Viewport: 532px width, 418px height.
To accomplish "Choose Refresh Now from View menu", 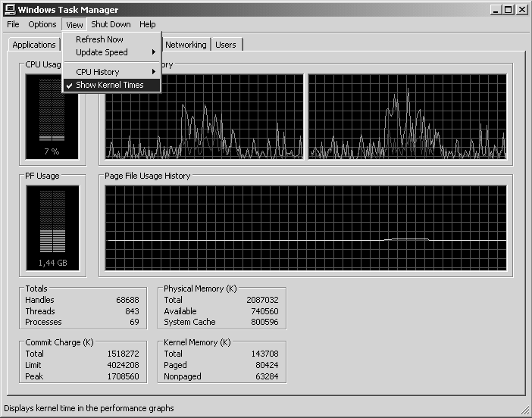I will [111, 39].
